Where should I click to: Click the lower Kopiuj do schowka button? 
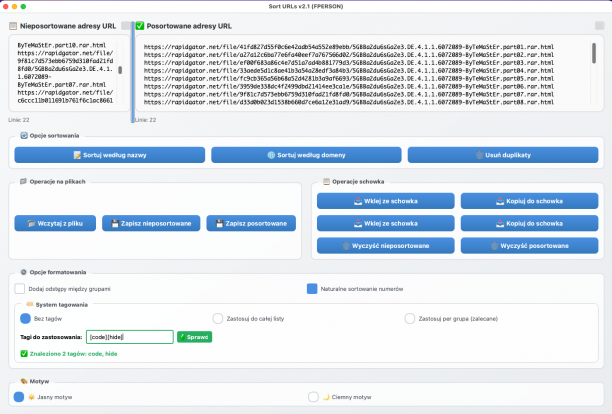529,223
